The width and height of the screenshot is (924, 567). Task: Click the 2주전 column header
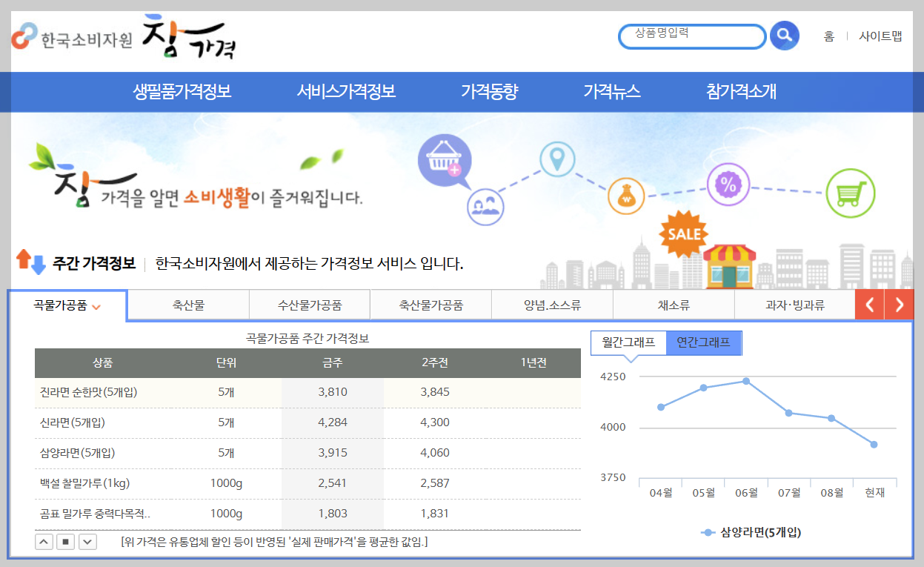[x=435, y=363]
